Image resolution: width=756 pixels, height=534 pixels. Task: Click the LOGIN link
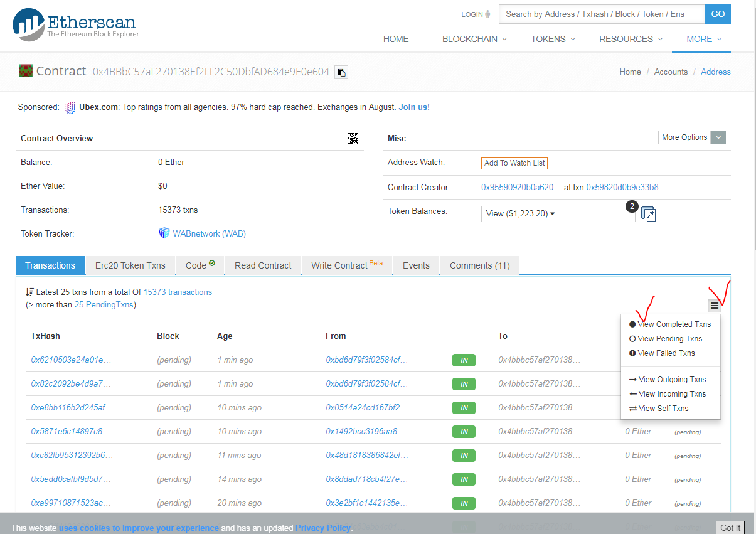click(472, 14)
